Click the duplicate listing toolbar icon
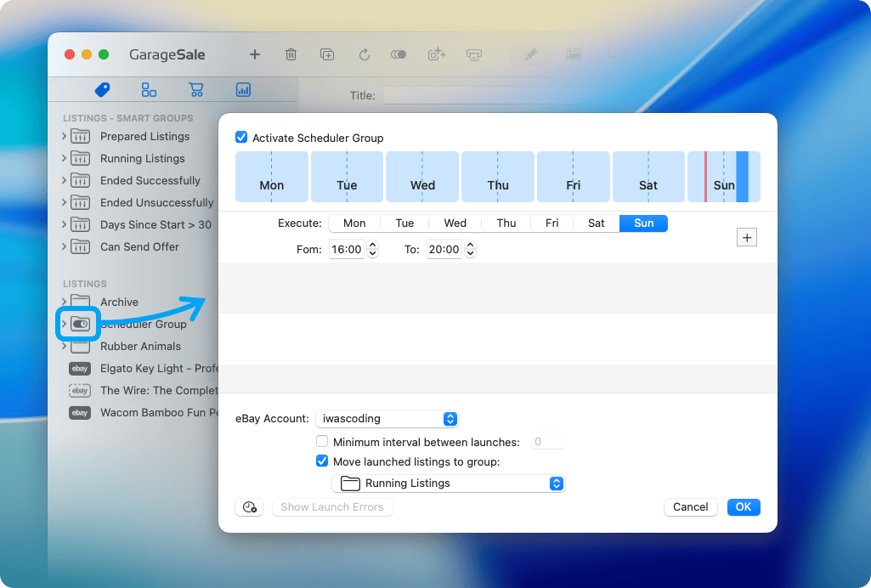Viewport: 871px width, 588px height. (327, 54)
